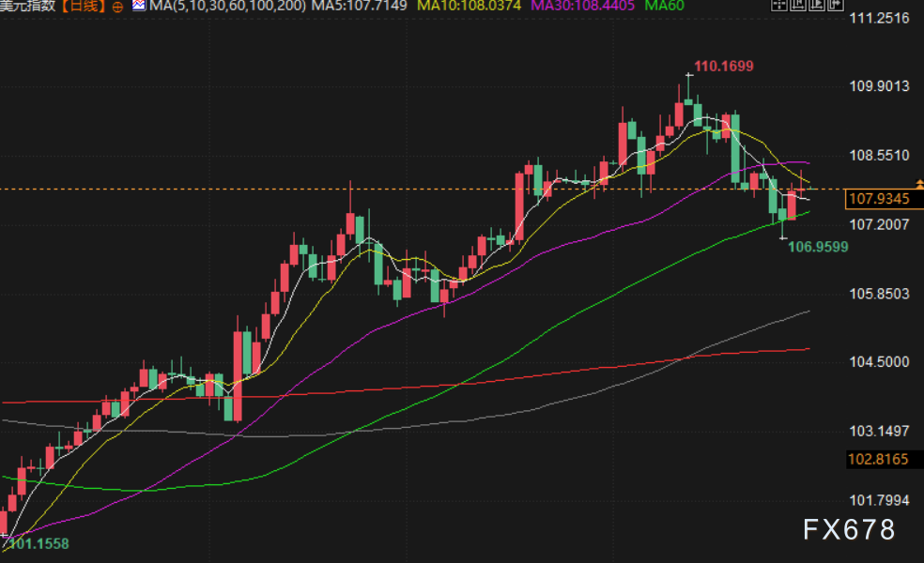Click the 110.1699 high price marker
This screenshot has width=924, height=563.
723,66
